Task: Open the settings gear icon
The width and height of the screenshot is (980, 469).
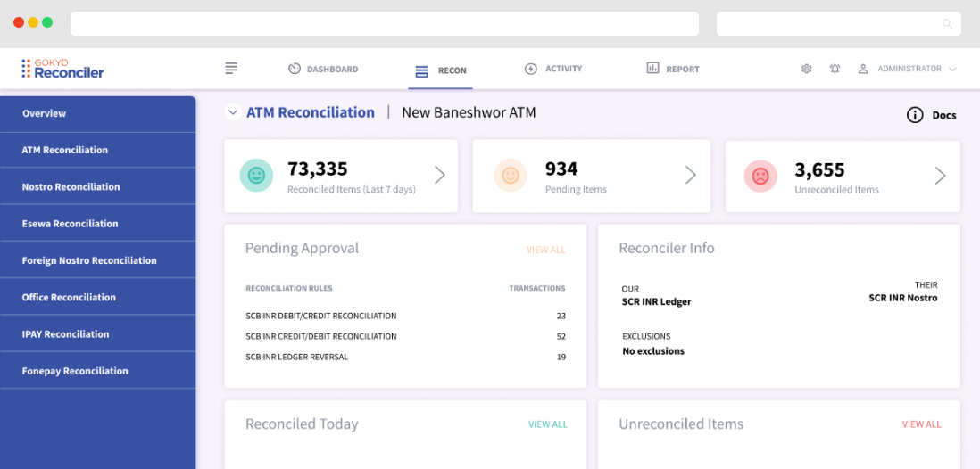Action: coord(806,69)
